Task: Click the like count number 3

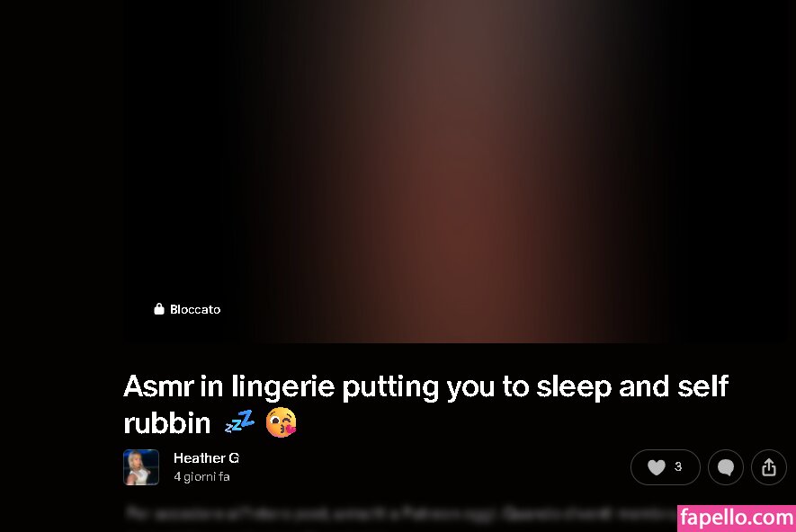Action: click(x=677, y=466)
